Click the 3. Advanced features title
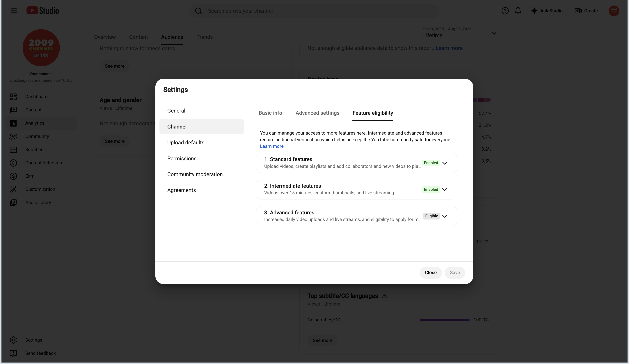This screenshot has height=364, width=629. tap(289, 213)
